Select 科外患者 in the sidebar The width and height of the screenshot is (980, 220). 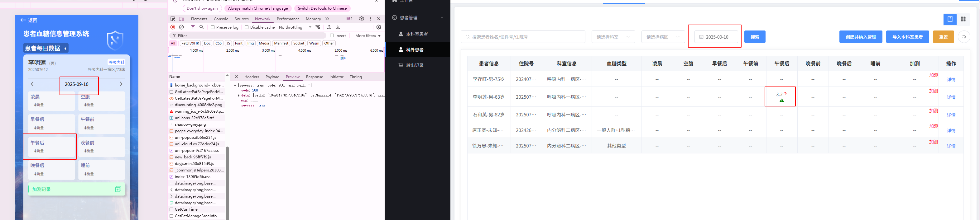[x=417, y=50]
